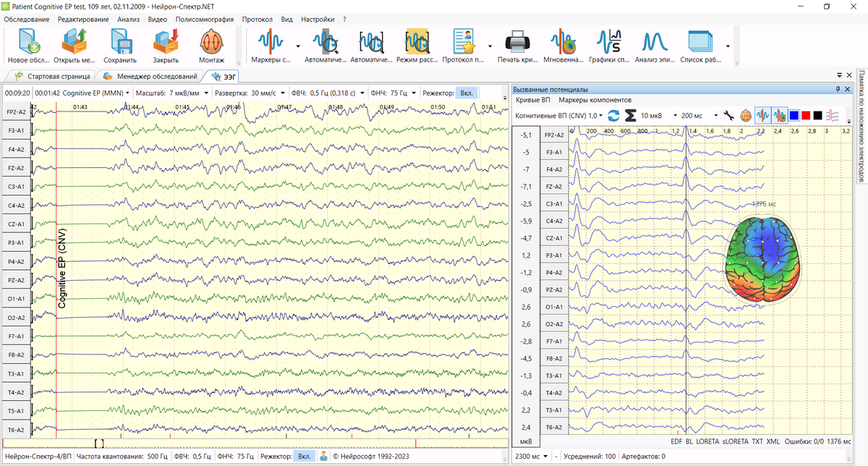
Task: Click the sigma averaging icon
Action: (630, 115)
